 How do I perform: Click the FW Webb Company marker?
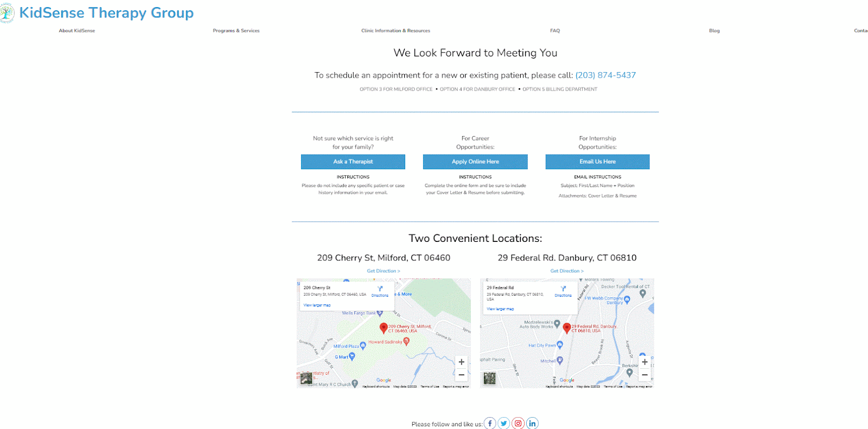point(627,299)
